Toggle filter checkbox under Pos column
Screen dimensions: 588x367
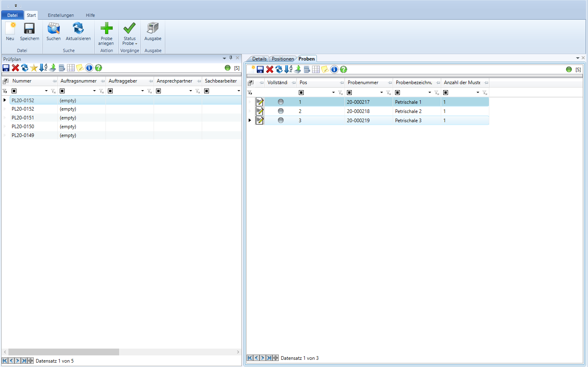point(301,93)
